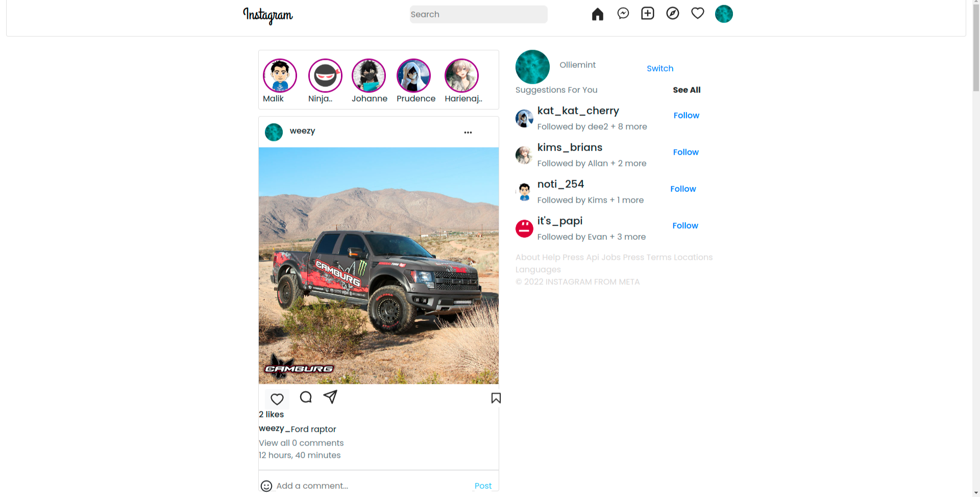
Task: Click the Post comment button
Action: pos(483,486)
